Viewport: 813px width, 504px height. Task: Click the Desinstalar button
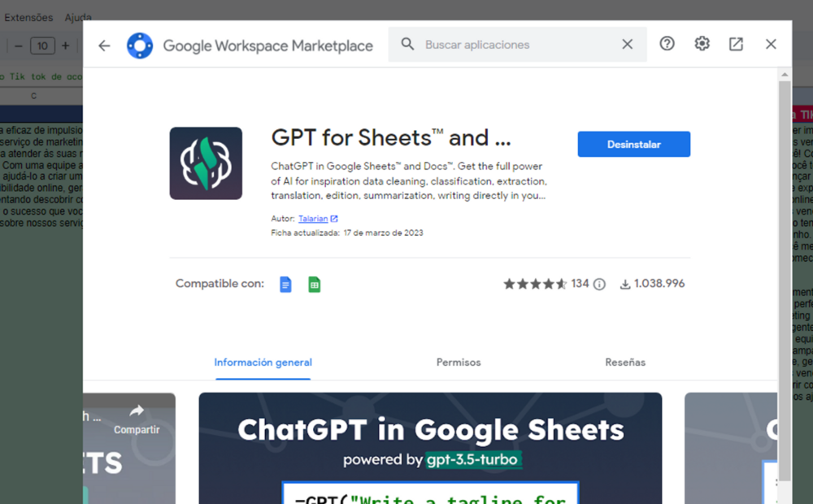(x=633, y=144)
